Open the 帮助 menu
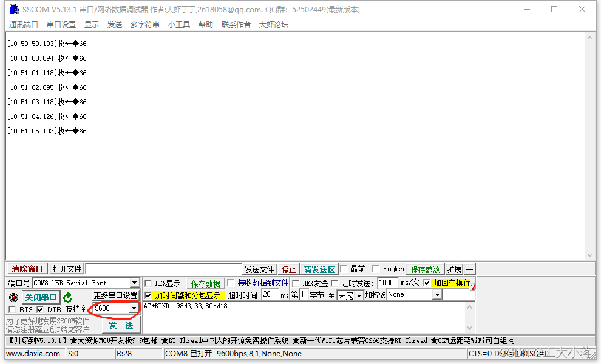 pos(206,24)
